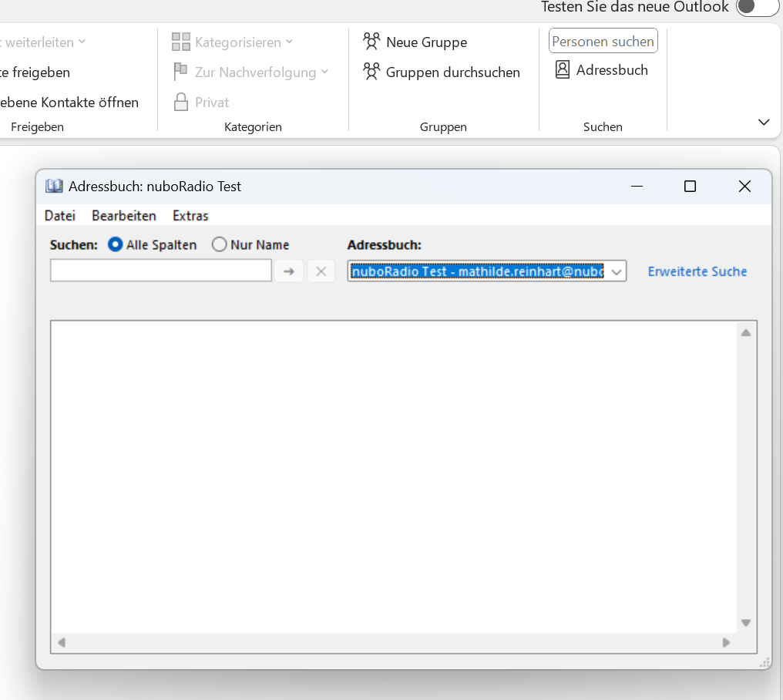
Task: Click Gruppen durchsuchen in the ribbon
Action: click(442, 72)
